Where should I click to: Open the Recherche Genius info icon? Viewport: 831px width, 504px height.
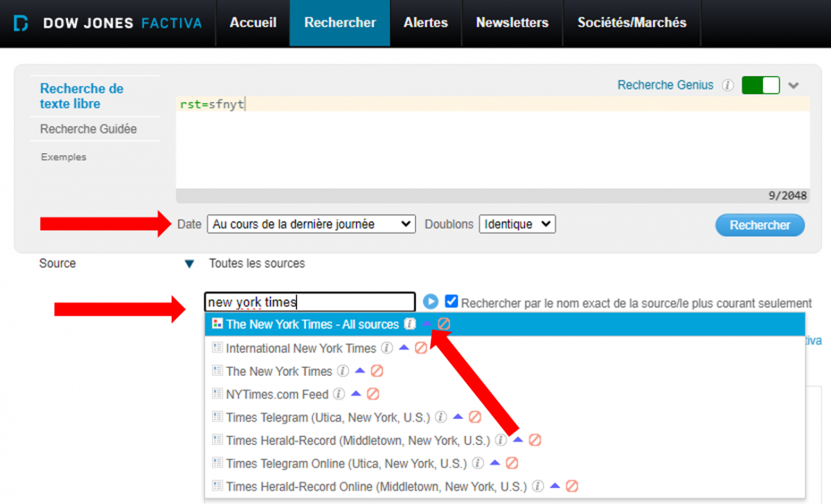(728, 85)
